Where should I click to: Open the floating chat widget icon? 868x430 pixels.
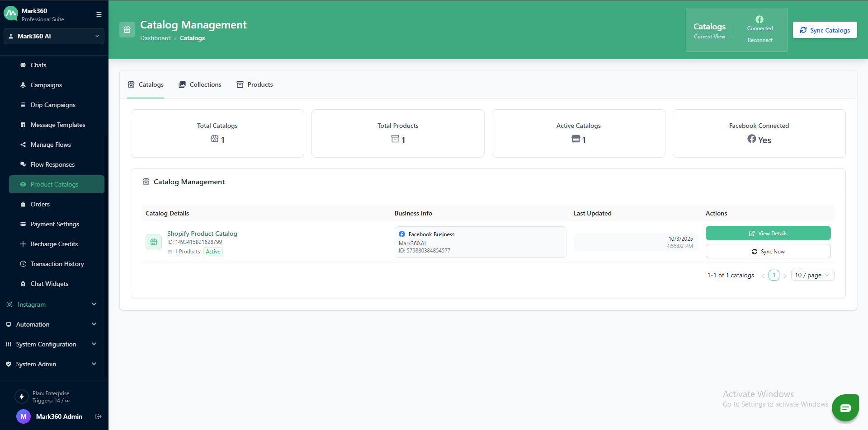[845, 408]
